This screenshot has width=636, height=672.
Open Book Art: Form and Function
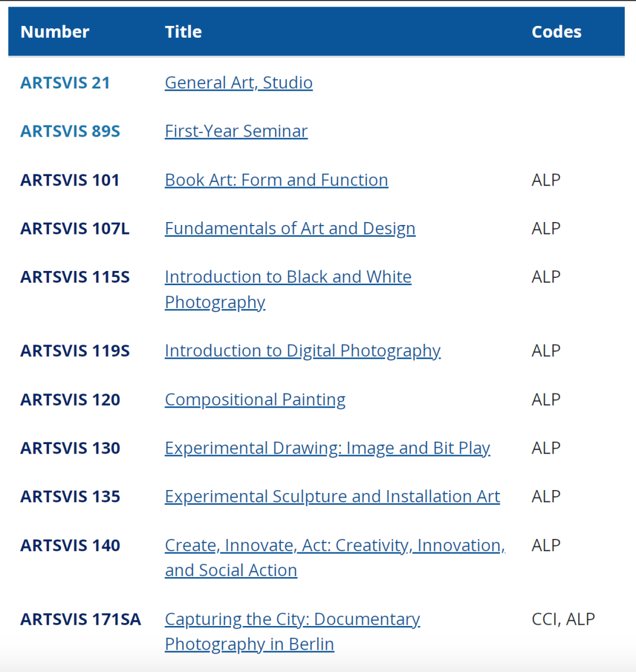[276, 180]
